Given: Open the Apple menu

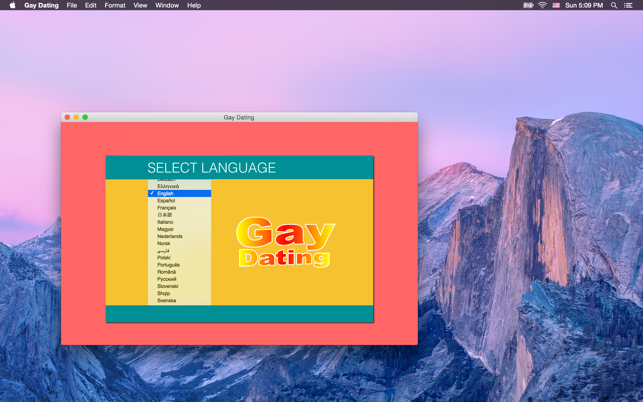Looking at the screenshot, I should (12, 5).
